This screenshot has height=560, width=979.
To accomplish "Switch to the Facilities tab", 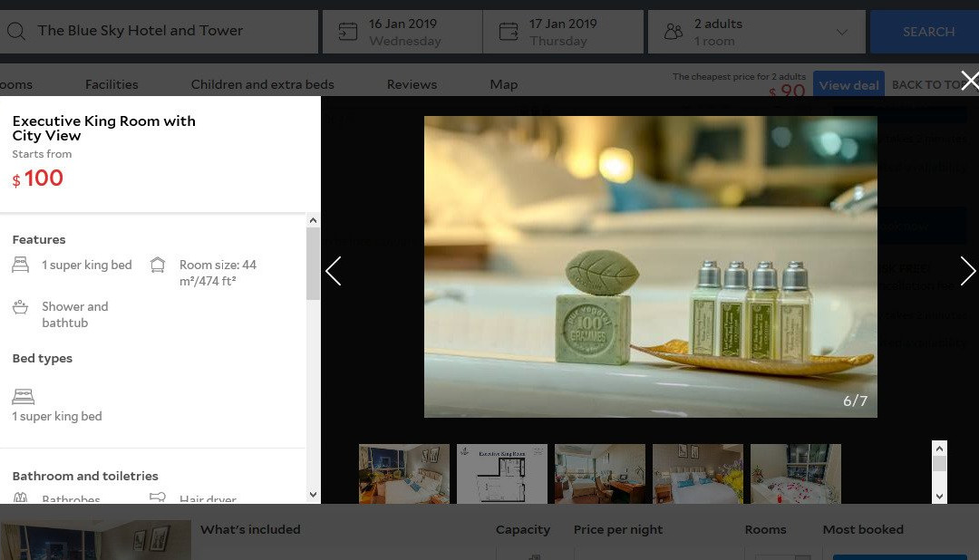I will pos(111,84).
